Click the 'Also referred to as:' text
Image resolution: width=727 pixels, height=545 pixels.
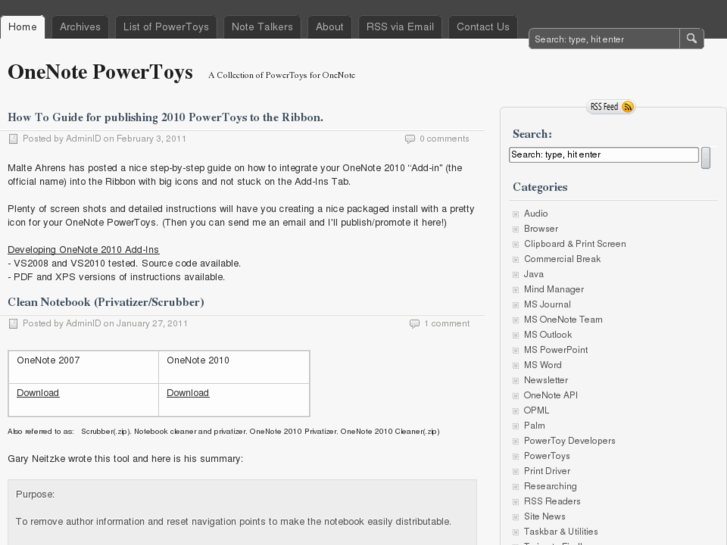click(x=41, y=431)
